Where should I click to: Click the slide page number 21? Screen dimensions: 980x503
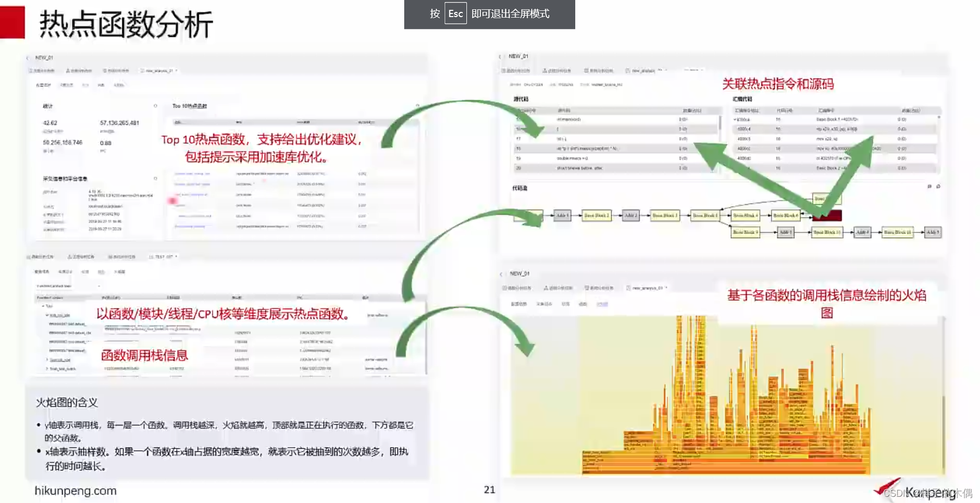tap(490, 490)
